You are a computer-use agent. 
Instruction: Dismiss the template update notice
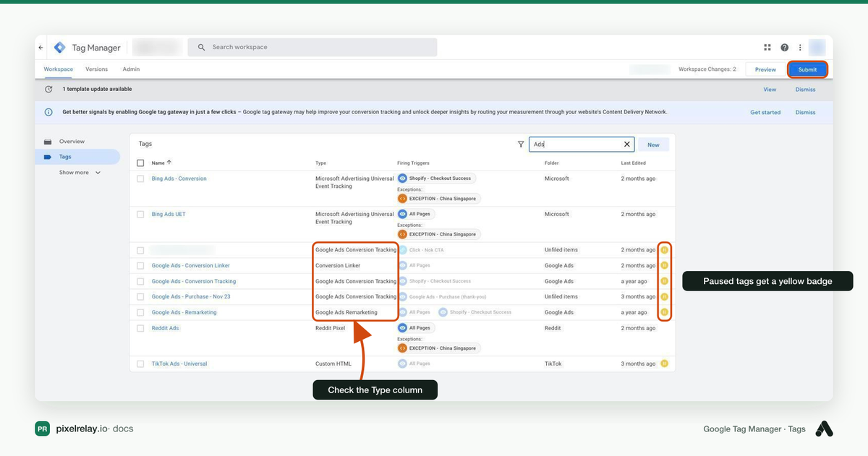[805, 90]
